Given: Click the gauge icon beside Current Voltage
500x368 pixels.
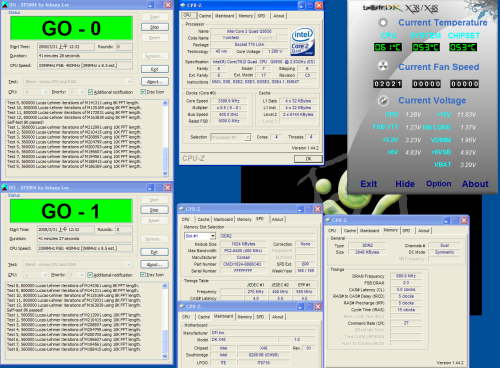Looking at the screenshot, I should [x=383, y=100].
